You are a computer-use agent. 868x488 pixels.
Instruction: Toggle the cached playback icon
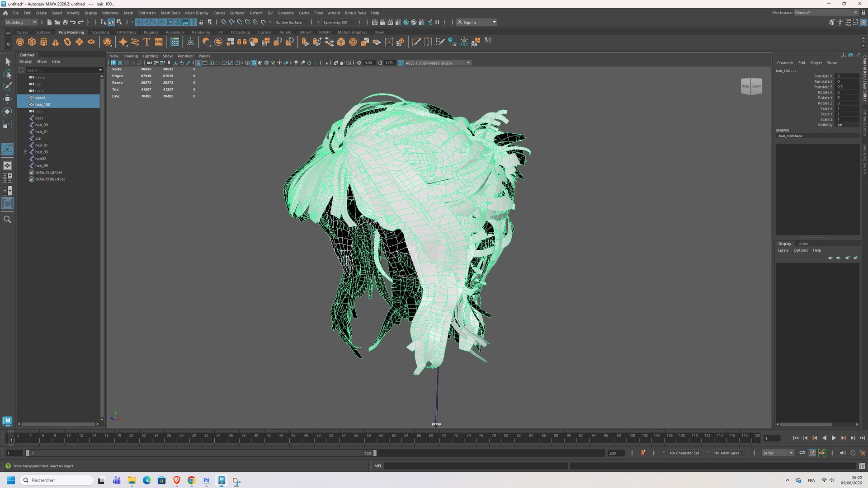point(812,453)
